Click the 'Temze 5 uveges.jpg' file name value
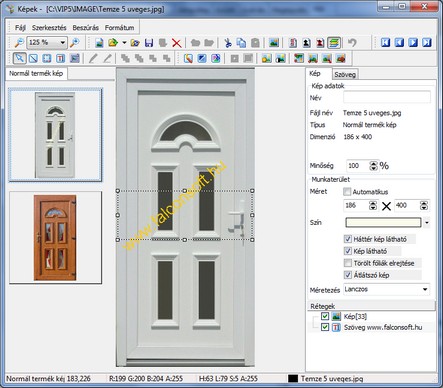This screenshot has width=443, height=388. tap(372, 113)
